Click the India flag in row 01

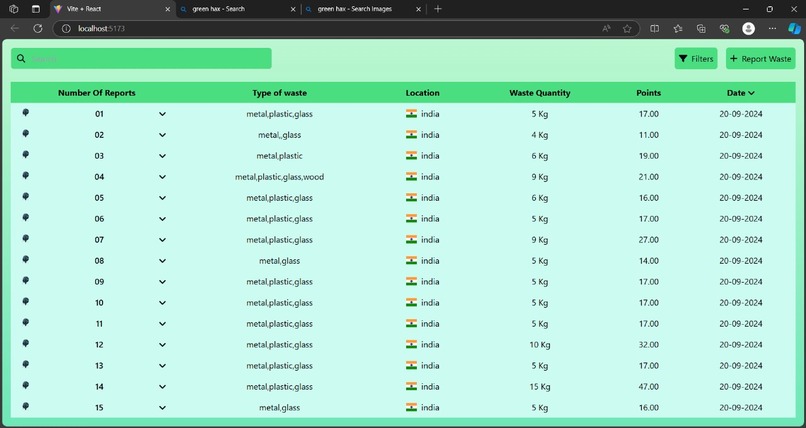[x=411, y=114]
